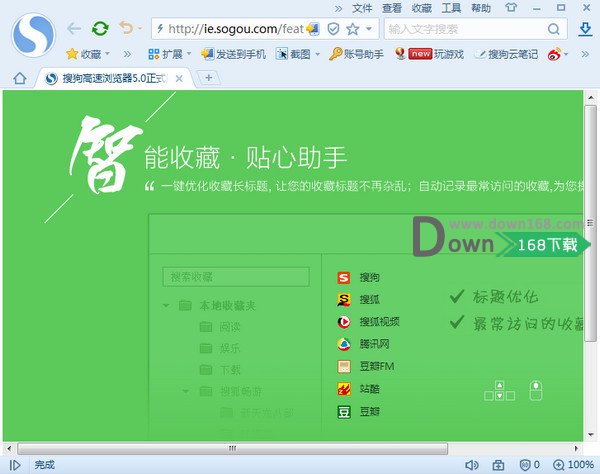
Task: Open a new tab with plus button
Action: (x=209, y=78)
